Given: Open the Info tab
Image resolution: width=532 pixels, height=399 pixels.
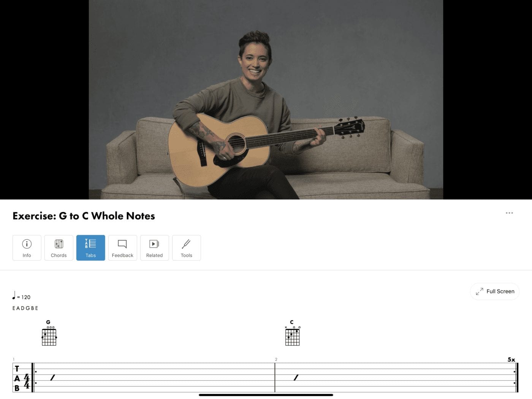Looking at the screenshot, I should pos(27,248).
